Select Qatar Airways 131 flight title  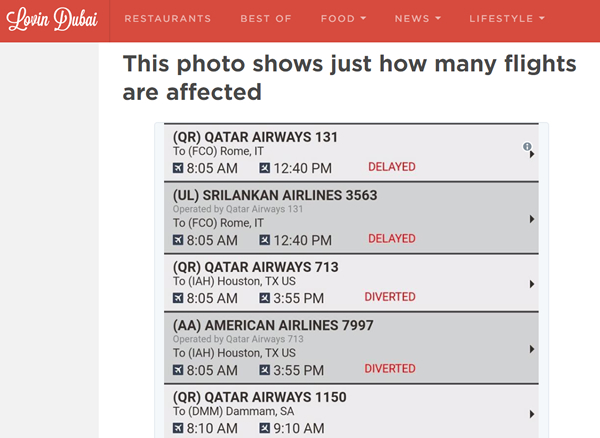click(255, 137)
